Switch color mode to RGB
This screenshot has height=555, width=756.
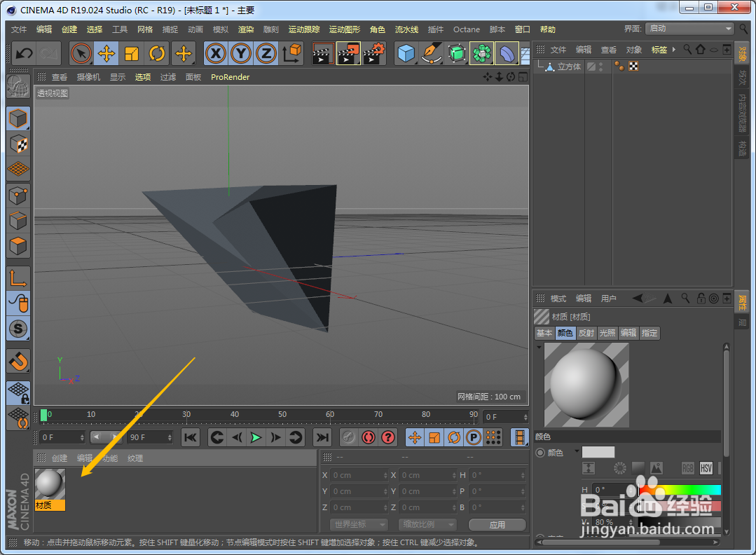point(687,468)
